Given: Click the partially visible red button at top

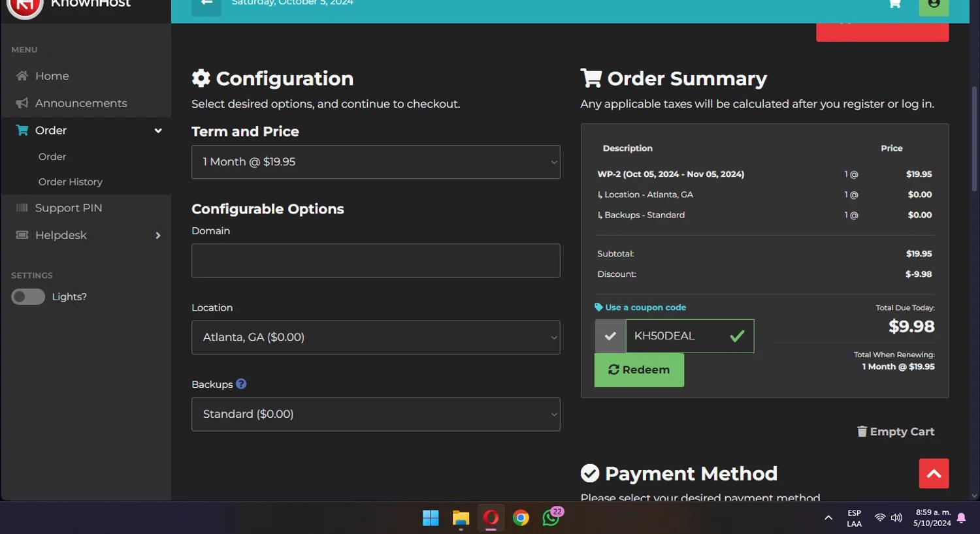Looking at the screenshot, I should point(883,32).
